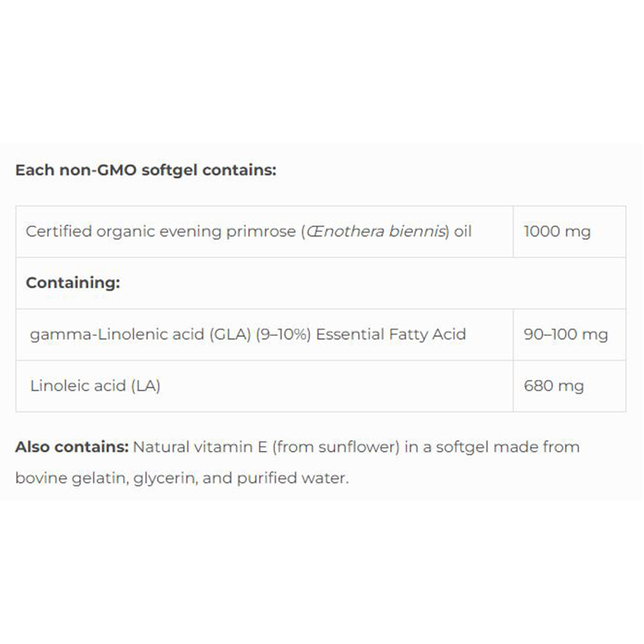Click the "purified water." text
Screen dimensions: 644x644
point(292,478)
